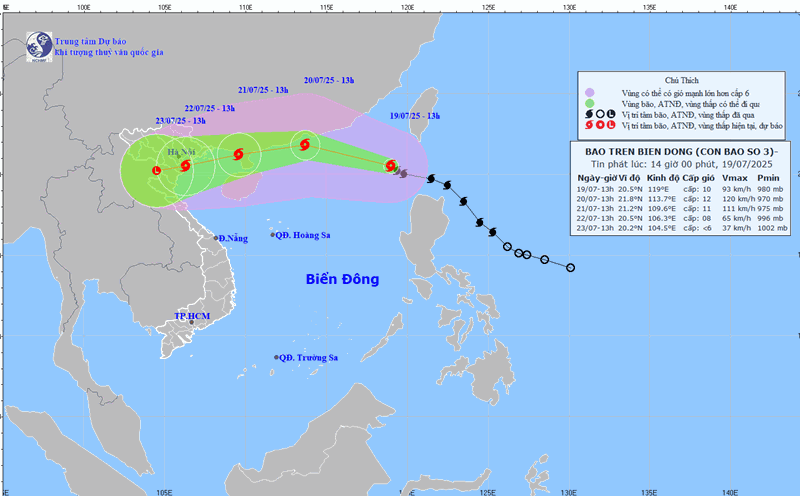Select the easternmost past track marker

tap(570, 267)
